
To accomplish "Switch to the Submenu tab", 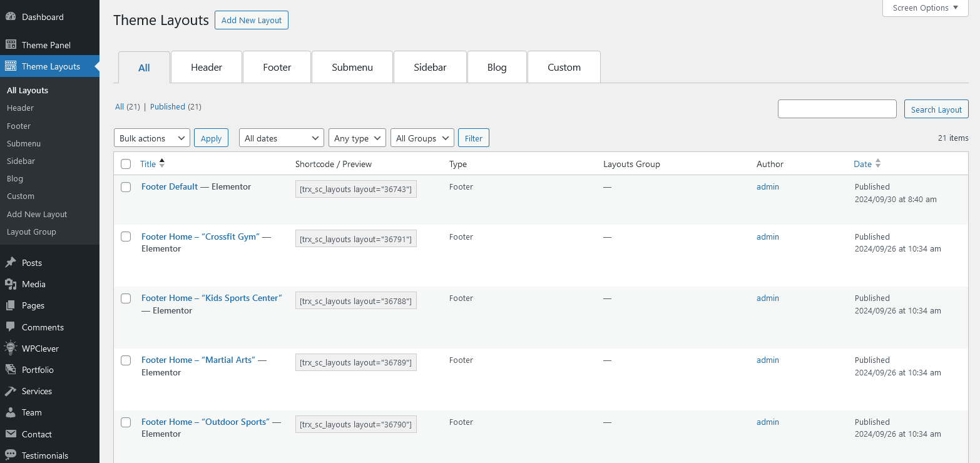I will 352,67.
